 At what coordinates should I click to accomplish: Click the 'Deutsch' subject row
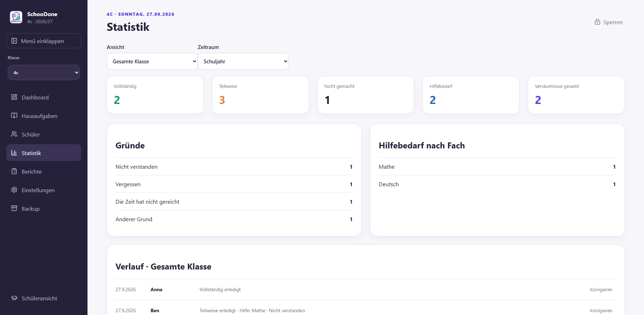coord(497,184)
